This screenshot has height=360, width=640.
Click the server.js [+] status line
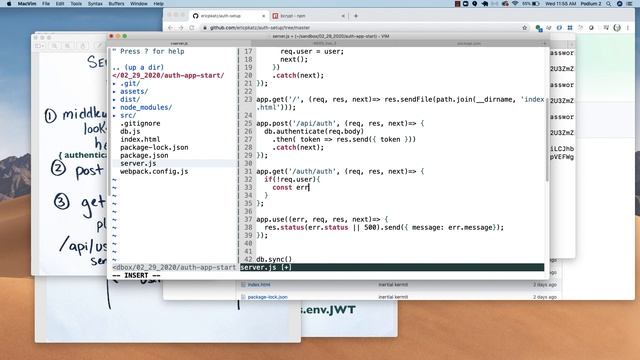pos(392,267)
